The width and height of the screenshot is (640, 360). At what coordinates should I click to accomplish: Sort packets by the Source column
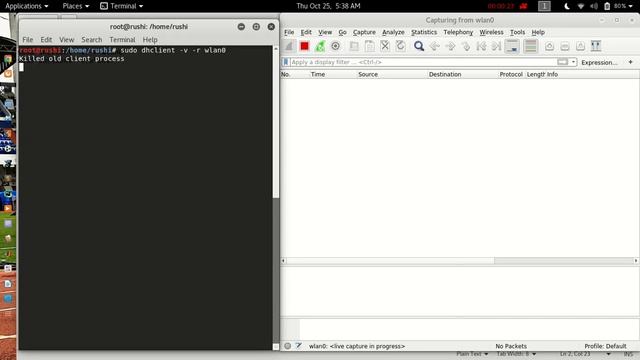click(368, 74)
